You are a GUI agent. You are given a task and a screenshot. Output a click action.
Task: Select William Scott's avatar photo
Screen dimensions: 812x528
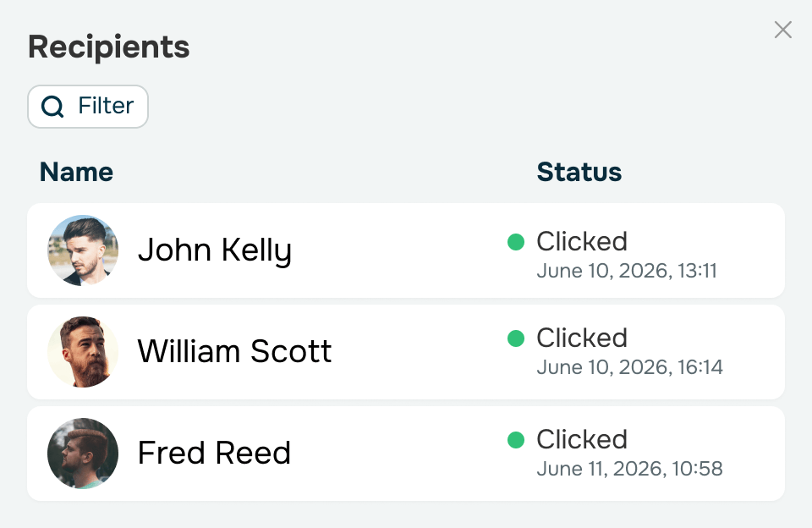coord(83,352)
